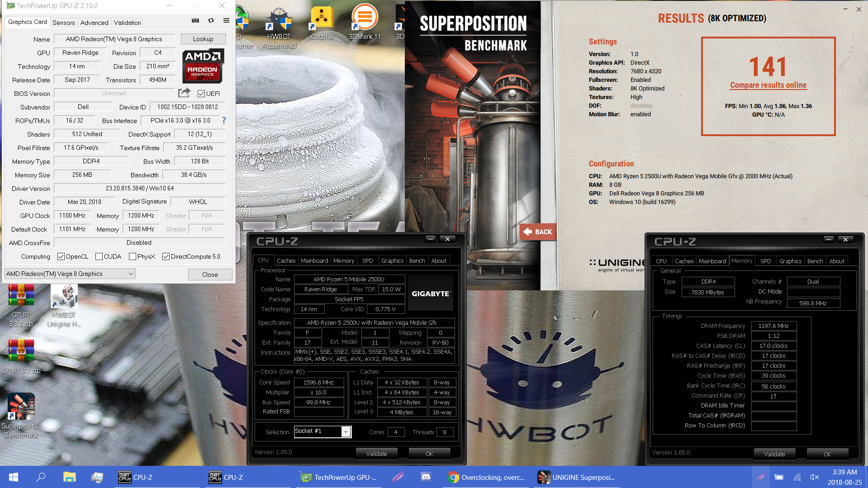868x488 pixels.
Task: Click the Core Speed 1596.8 MHz value
Action: 318,382
